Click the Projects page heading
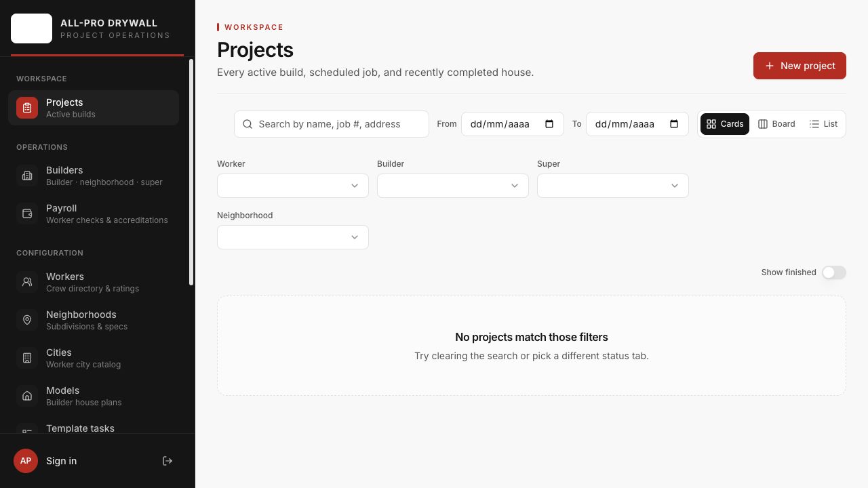Image resolution: width=868 pixels, height=488 pixels. pyautogui.click(x=255, y=49)
